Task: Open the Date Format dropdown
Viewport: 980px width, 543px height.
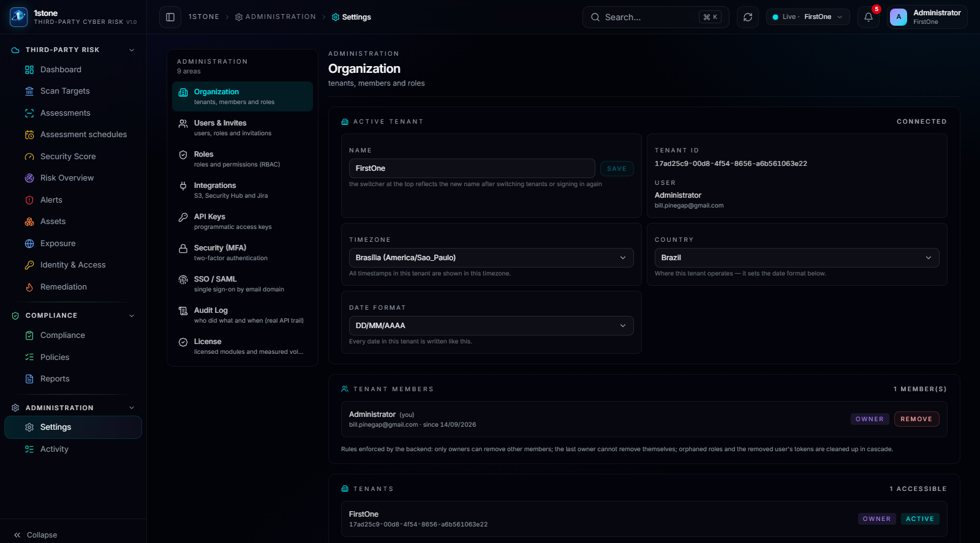Action: tap(491, 326)
